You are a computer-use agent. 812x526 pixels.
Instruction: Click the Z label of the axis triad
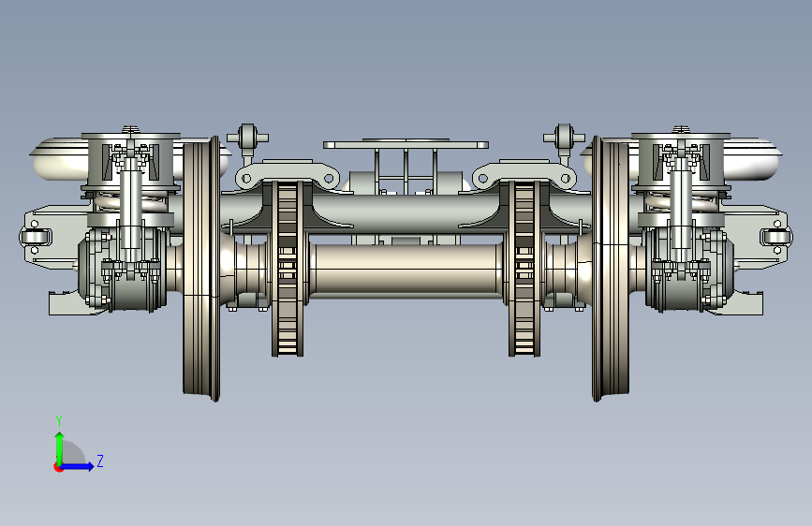(x=100, y=460)
